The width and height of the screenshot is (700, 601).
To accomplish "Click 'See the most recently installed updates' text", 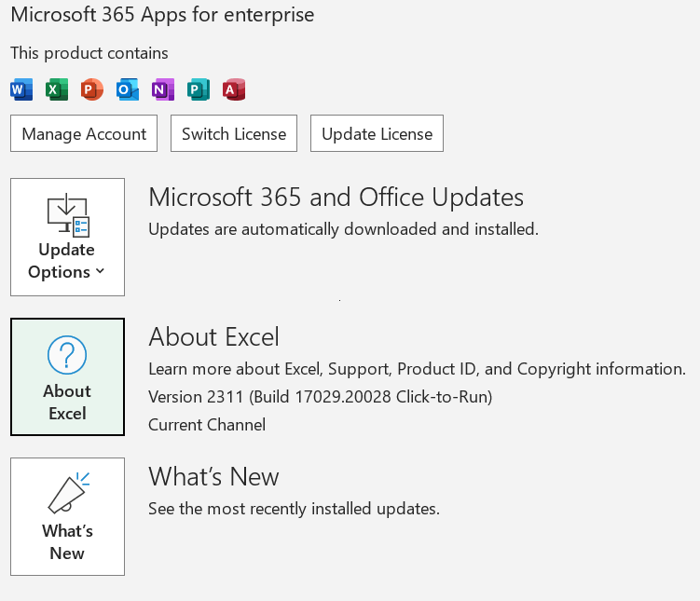I will [x=294, y=509].
